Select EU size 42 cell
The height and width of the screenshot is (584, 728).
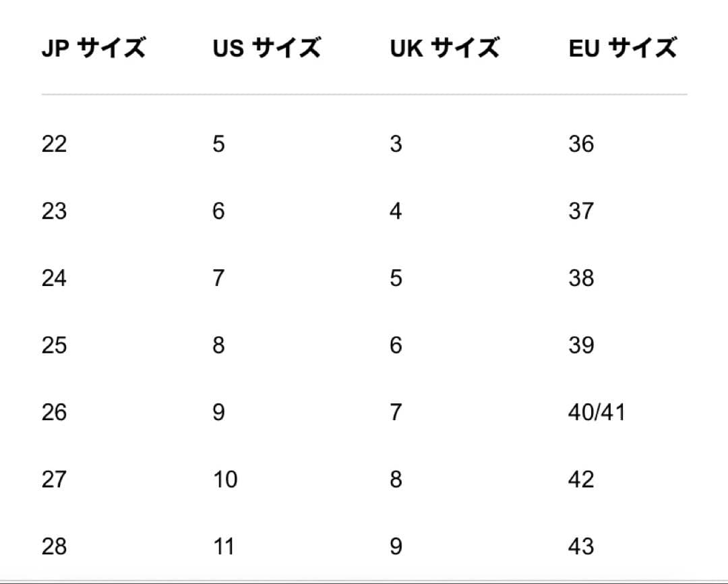coord(581,479)
